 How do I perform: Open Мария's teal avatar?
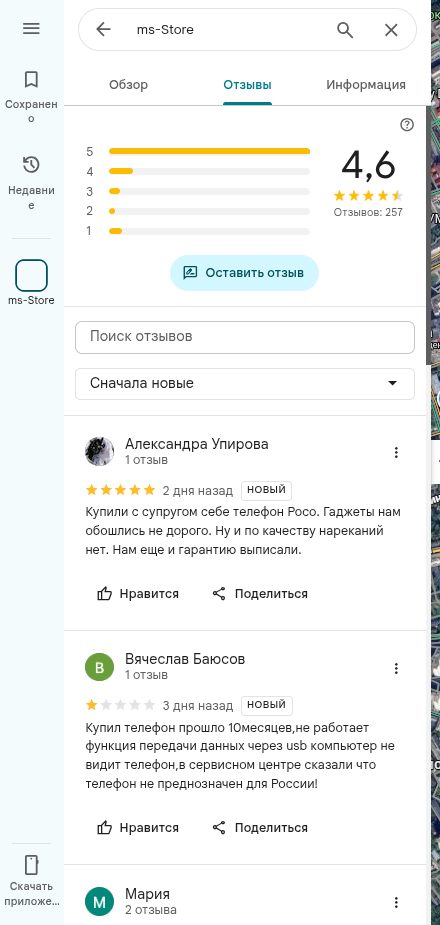pos(100,901)
